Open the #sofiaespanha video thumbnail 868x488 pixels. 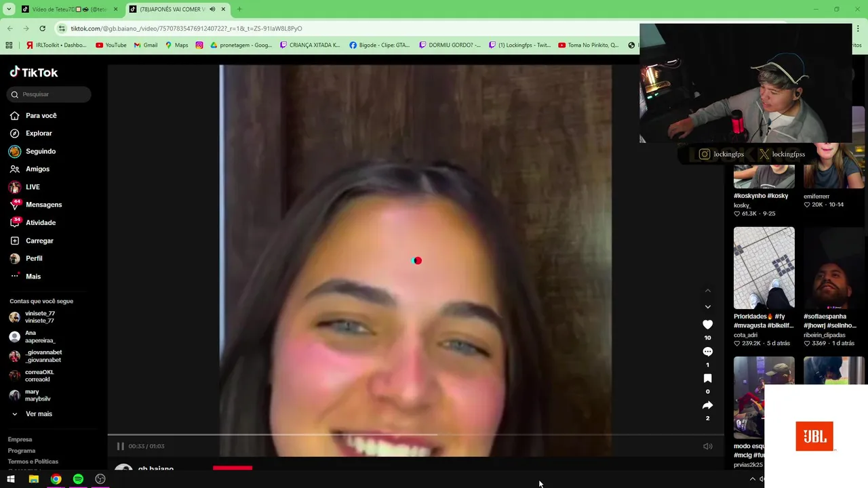pyautogui.click(x=833, y=268)
